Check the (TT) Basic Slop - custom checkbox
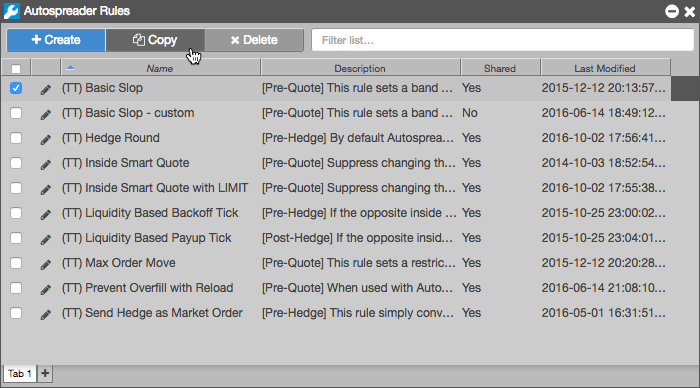The width and height of the screenshot is (700, 388). point(16,113)
